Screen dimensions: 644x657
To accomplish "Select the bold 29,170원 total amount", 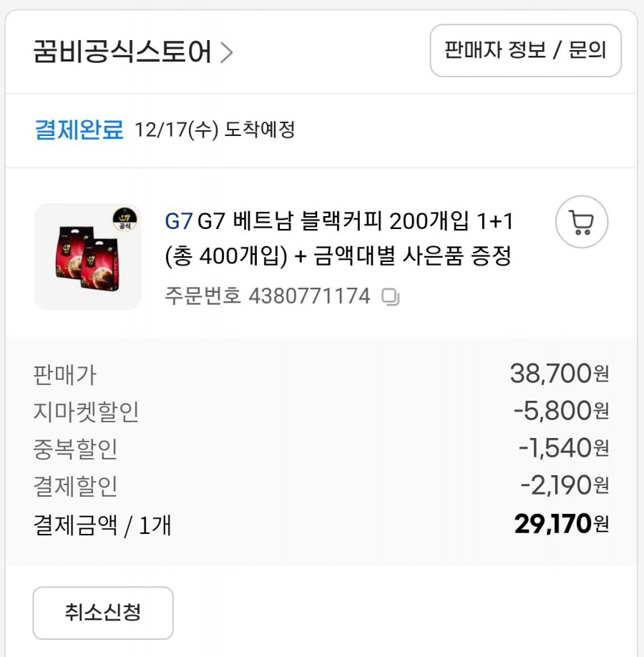I will [x=561, y=524].
